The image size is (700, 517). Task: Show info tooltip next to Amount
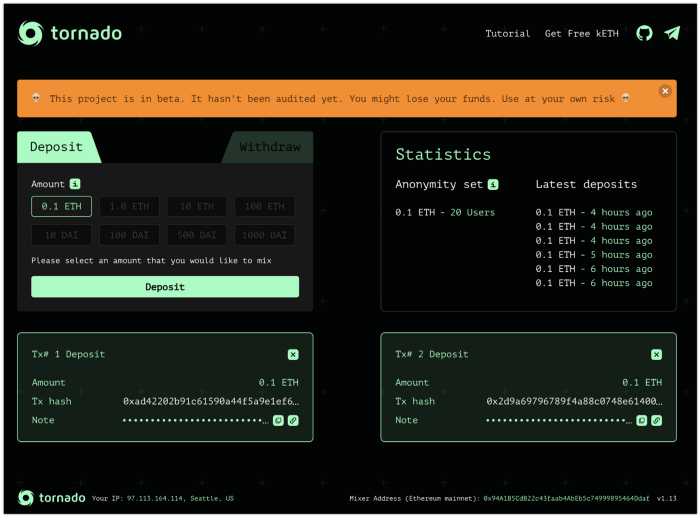coord(75,184)
